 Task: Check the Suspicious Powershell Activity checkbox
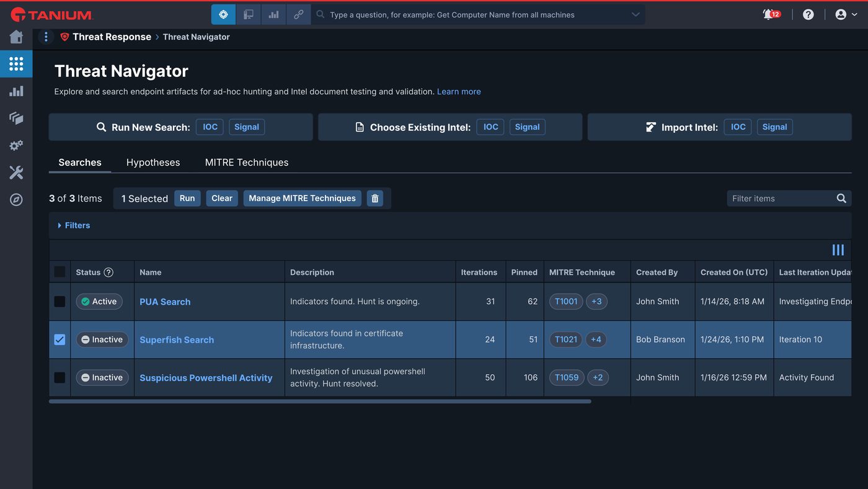(60, 377)
